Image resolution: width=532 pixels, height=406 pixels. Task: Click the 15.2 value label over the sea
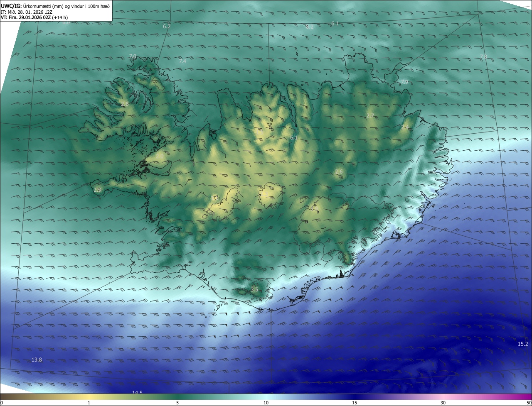tap(523, 344)
